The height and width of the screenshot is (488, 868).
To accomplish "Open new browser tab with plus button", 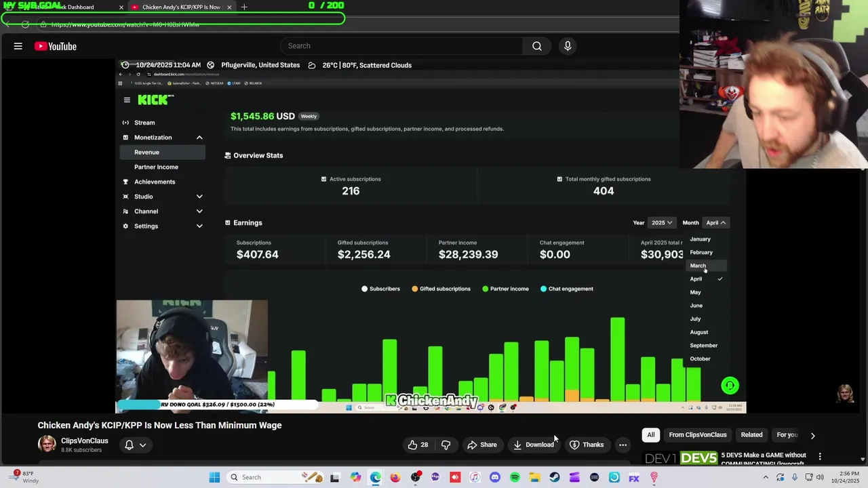I will pyautogui.click(x=244, y=7).
